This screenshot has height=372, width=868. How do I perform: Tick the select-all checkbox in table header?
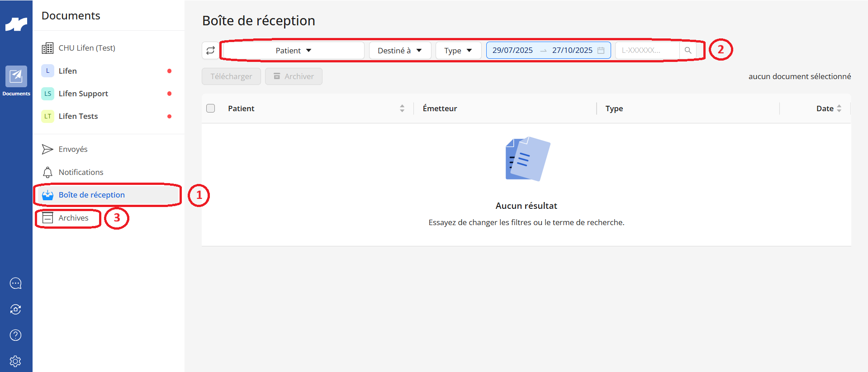point(211,108)
